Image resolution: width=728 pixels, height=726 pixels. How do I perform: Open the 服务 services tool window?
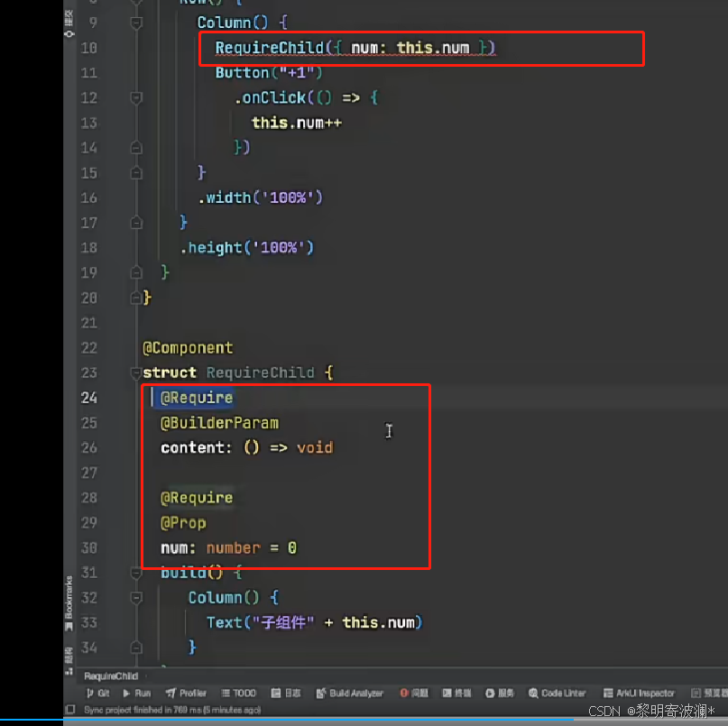500,693
